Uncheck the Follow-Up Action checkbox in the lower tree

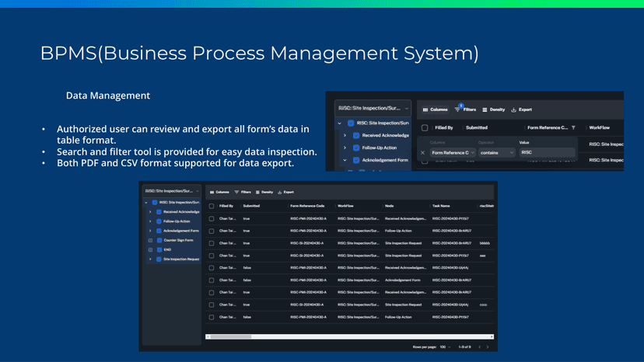[x=159, y=221]
